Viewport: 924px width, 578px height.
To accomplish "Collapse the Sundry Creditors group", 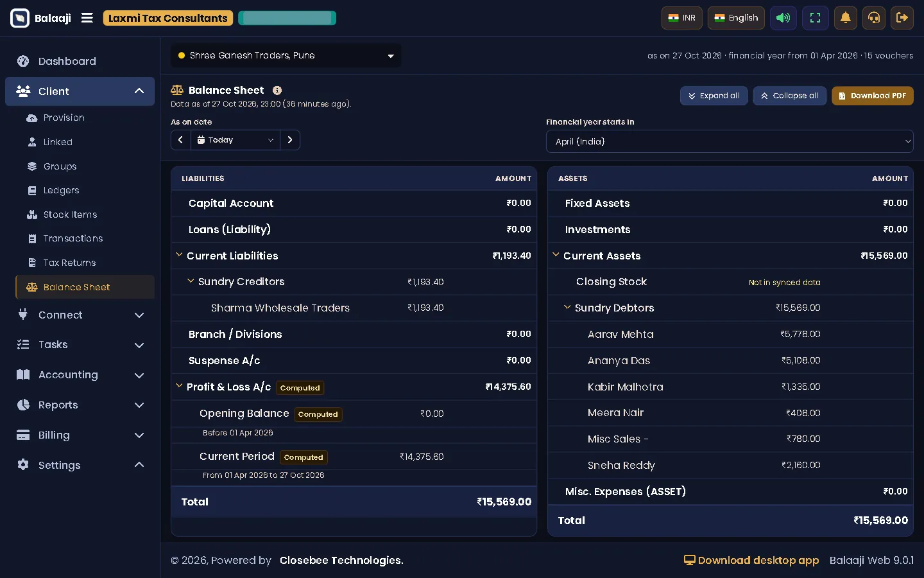I will point(191,281).
